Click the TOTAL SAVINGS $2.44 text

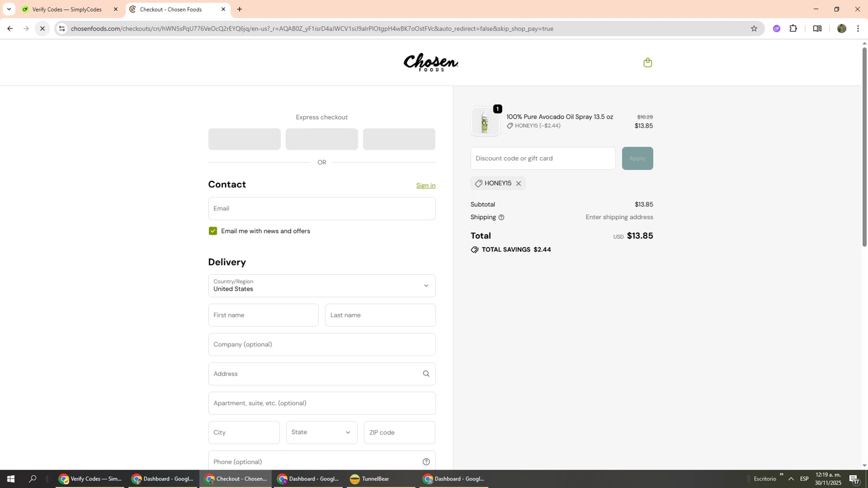pyautogui.click(x=516, y=250)
